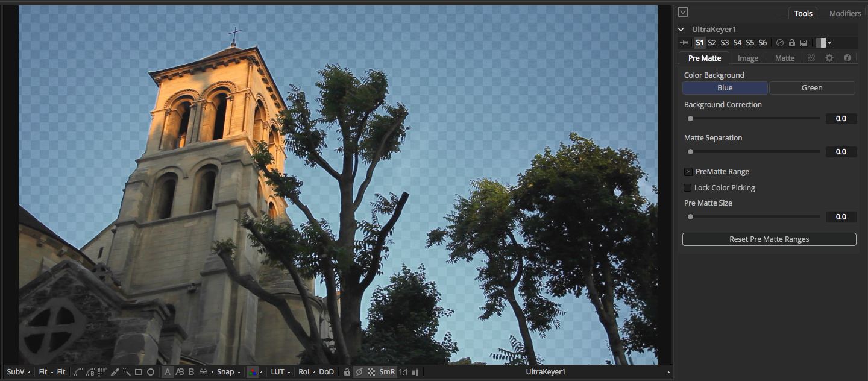Toggle the A buffer button in viewer toolbar
Screen dimensions: 868x381
167,372
